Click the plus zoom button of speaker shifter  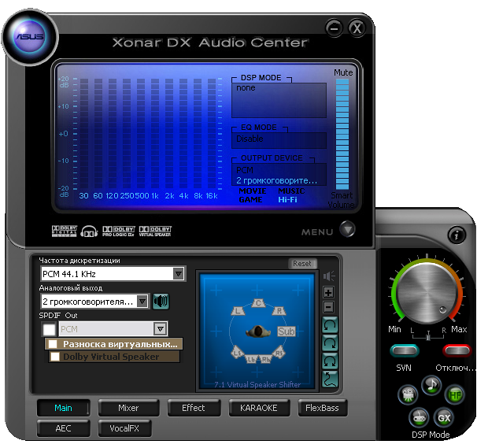click(x=328, y=292)
